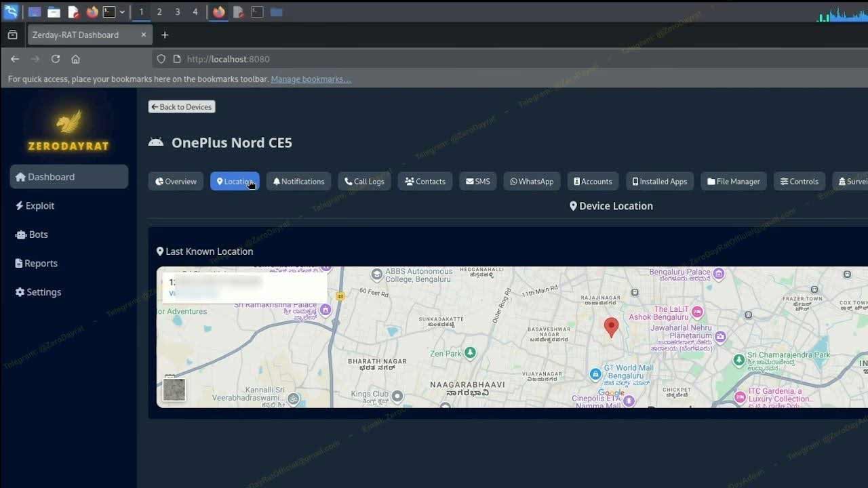
Task: Launch Firefox from the panel quick launcher
Action: pos(92,12)
